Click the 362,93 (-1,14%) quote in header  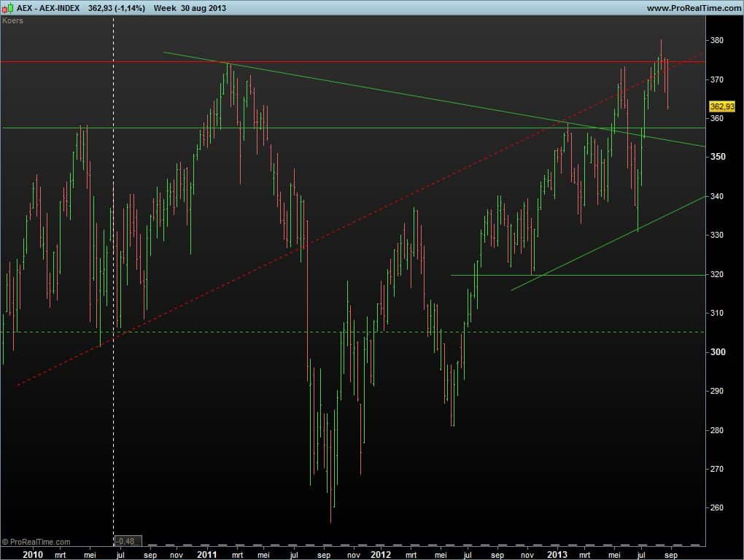click(x=117, y=7)
